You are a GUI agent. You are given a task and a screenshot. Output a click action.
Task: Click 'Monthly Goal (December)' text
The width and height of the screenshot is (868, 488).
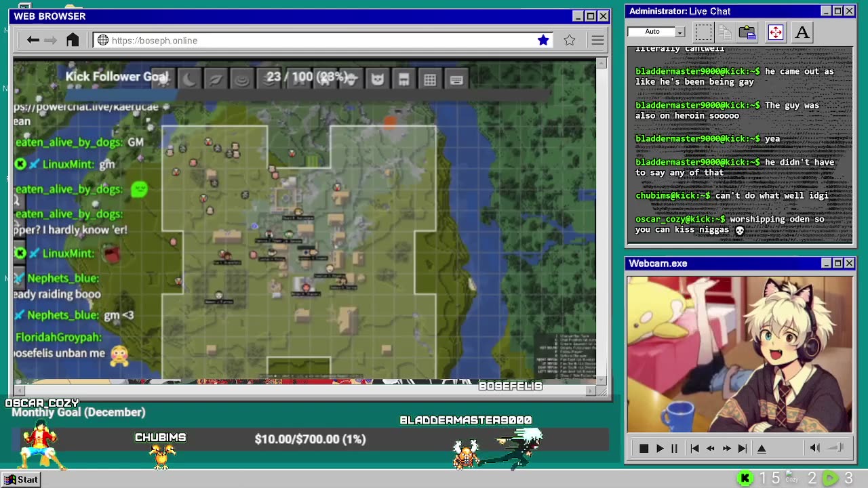(x=79, y=412)
